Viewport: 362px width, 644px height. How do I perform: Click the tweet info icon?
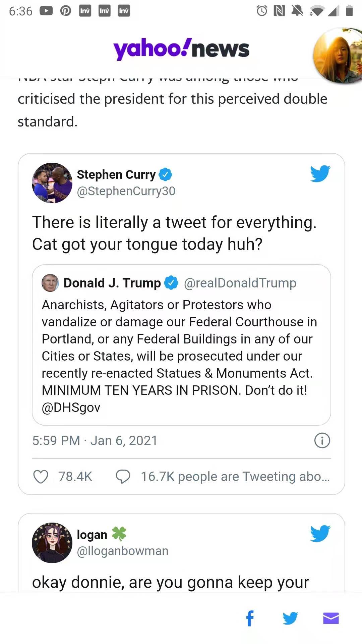point(322,440)
